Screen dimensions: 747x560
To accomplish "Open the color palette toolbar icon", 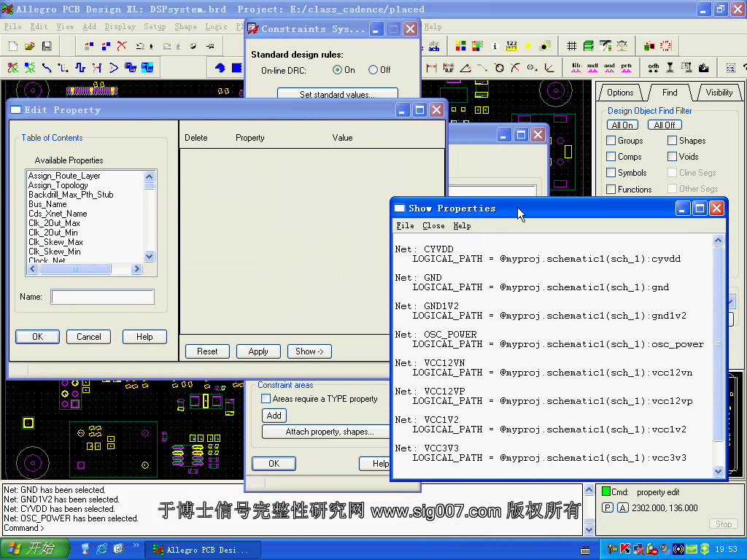I will [x=461, y=46].
